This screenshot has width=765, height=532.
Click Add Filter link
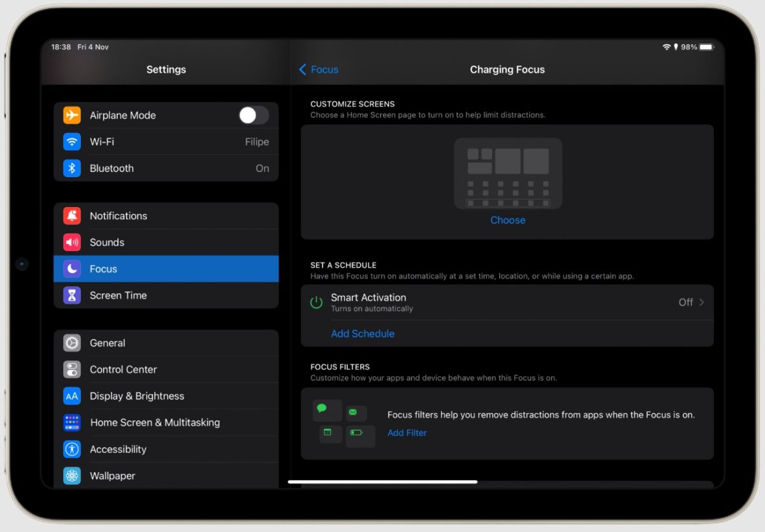(x=407, y=433)
